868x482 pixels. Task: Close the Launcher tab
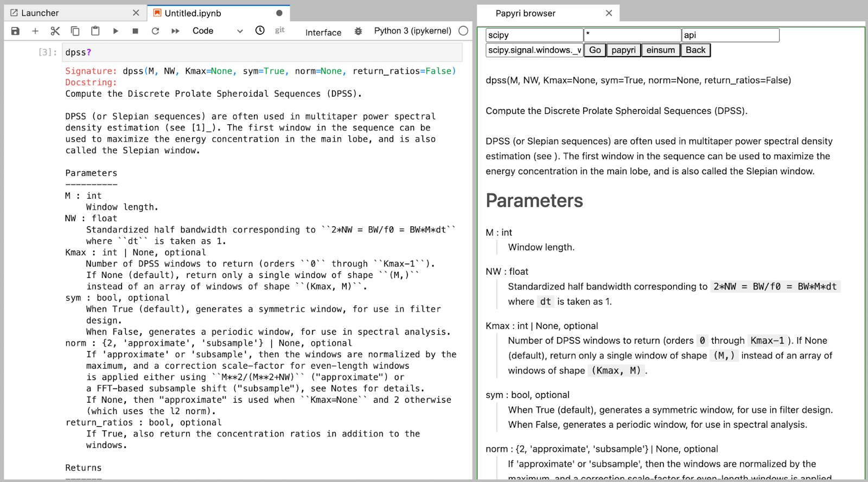pyautogui.click(x=136, y=12)
